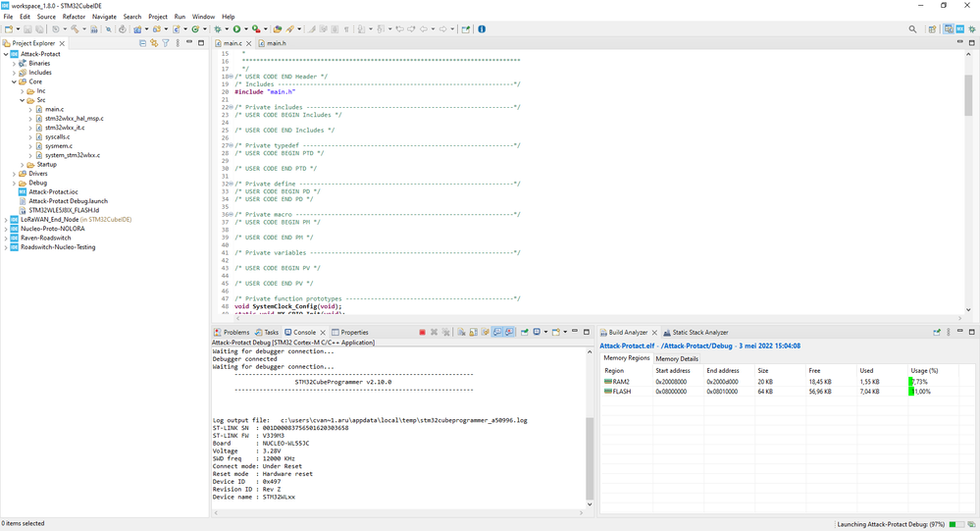Viewport: 980px width, 531px height.
Task: Open the Refactor menu
Action: coord(74,17)
